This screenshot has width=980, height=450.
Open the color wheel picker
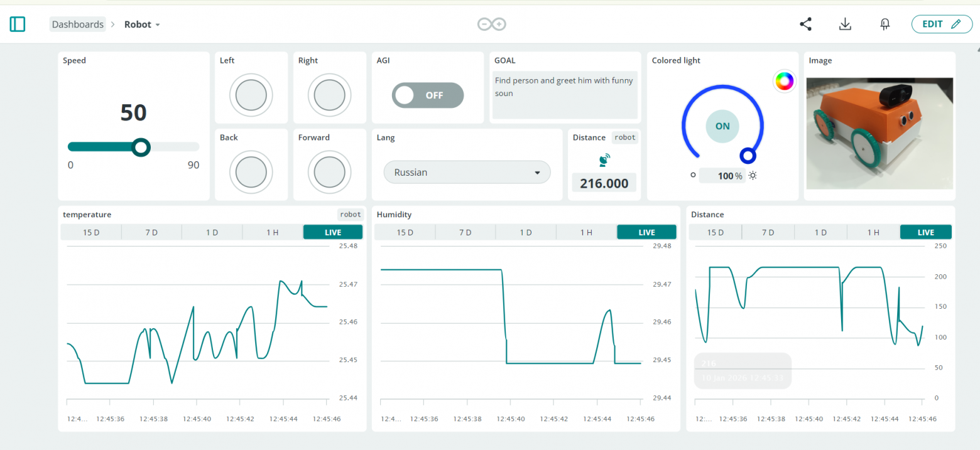(784, 81)
